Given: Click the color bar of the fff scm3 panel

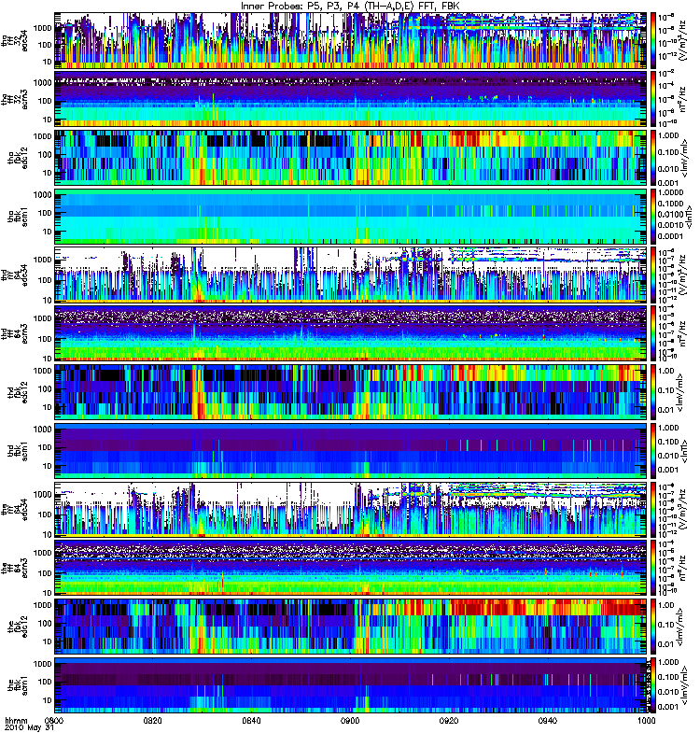Looking at the screenshot, I should pyautogui.click(x=653, y=568).
